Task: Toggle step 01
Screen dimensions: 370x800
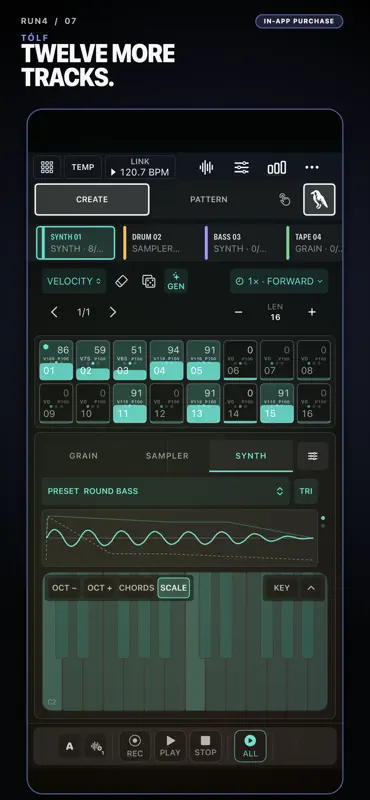Action: (56, 361)
